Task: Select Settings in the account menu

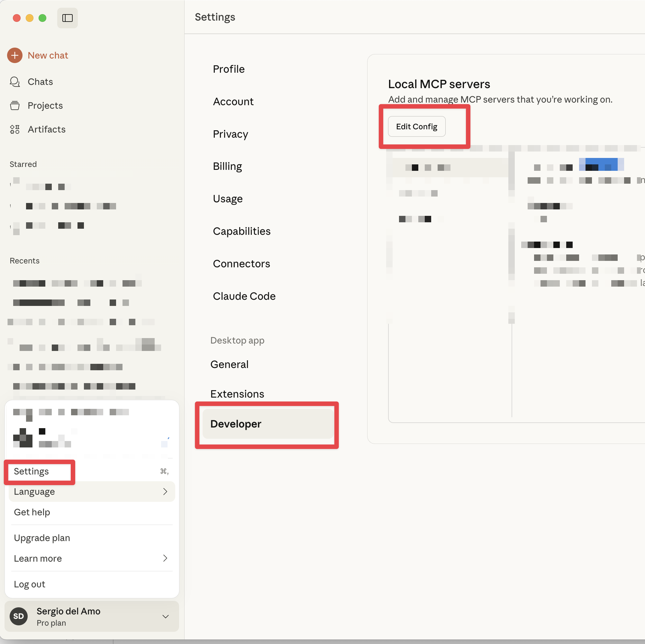Action: pos(32,471)
